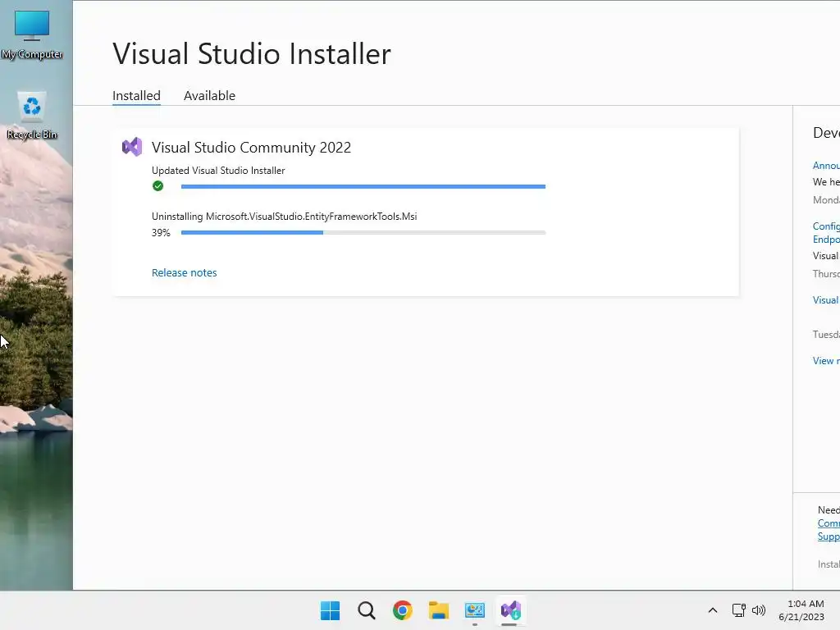Open the clock showing 1:04 AM
This screenshot has width=840, height=630.
click(x=806, y=604)
